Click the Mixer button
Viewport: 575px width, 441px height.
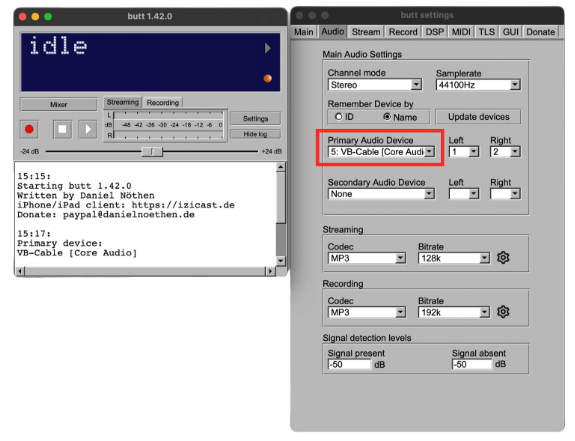pos(59,104)
